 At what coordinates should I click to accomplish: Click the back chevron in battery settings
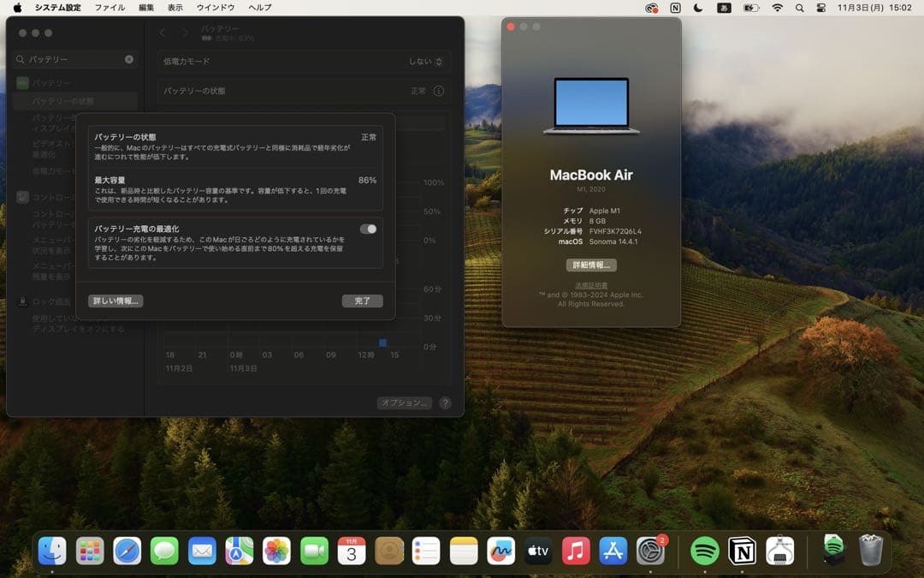click(x=162, y=32)
